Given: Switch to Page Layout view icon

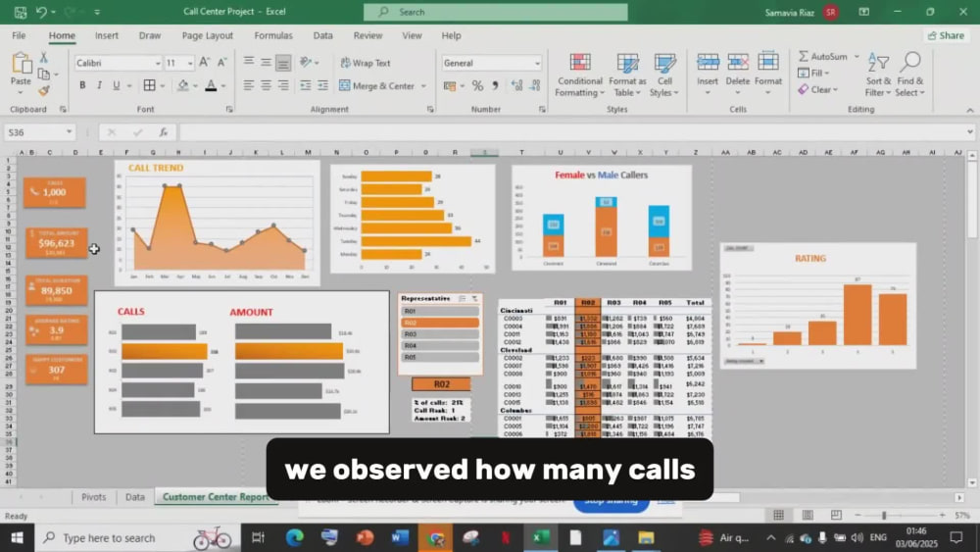Looking at the screenshot, I should [808, 515].
